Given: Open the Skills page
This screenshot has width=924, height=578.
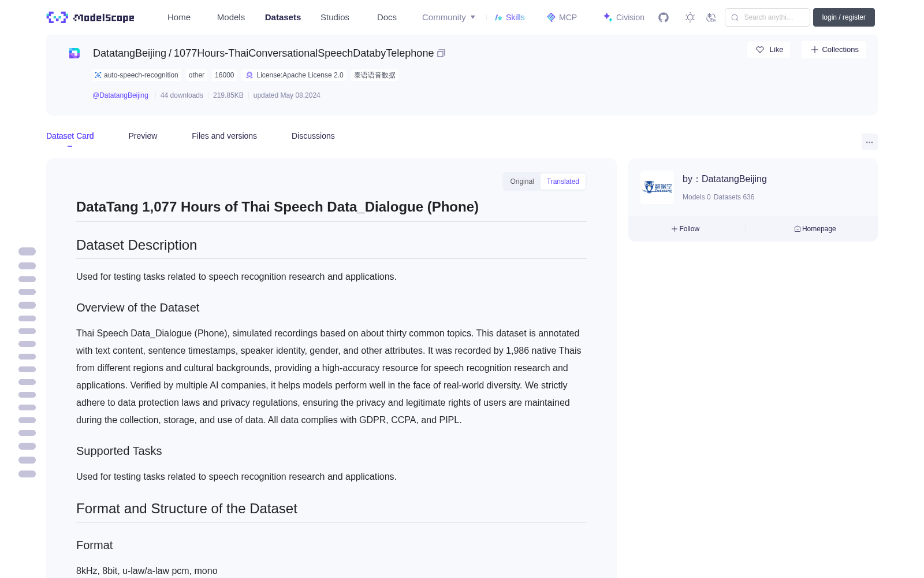Looking at the screenshot, I should pos(509,17).
